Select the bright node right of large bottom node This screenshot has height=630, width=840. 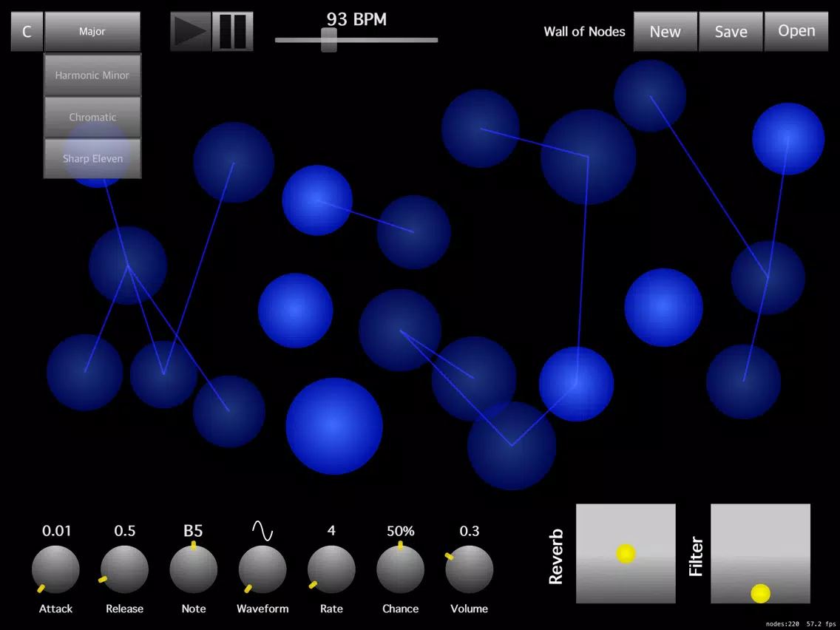pos(577,384)
